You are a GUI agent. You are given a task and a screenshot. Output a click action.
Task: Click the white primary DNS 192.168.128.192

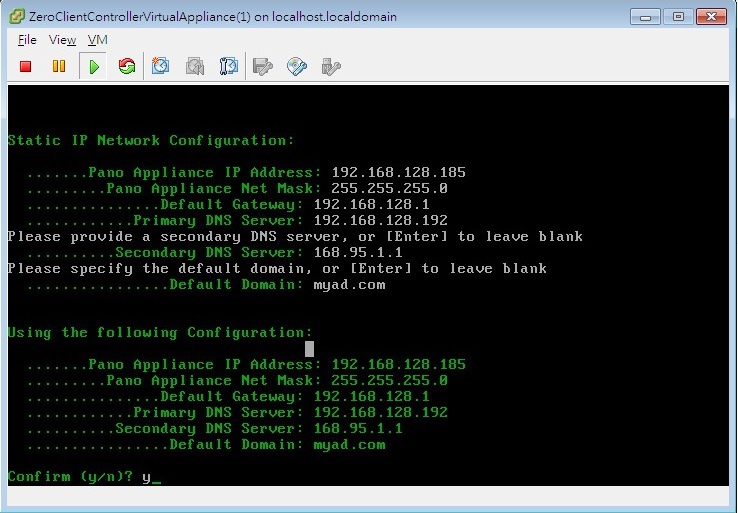click(x=381, y=220)
